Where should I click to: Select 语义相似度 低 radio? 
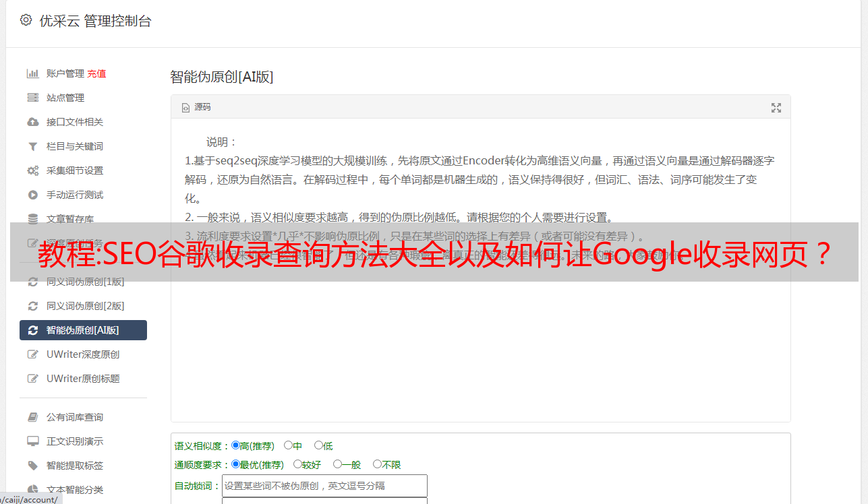[x=318, y=445]
